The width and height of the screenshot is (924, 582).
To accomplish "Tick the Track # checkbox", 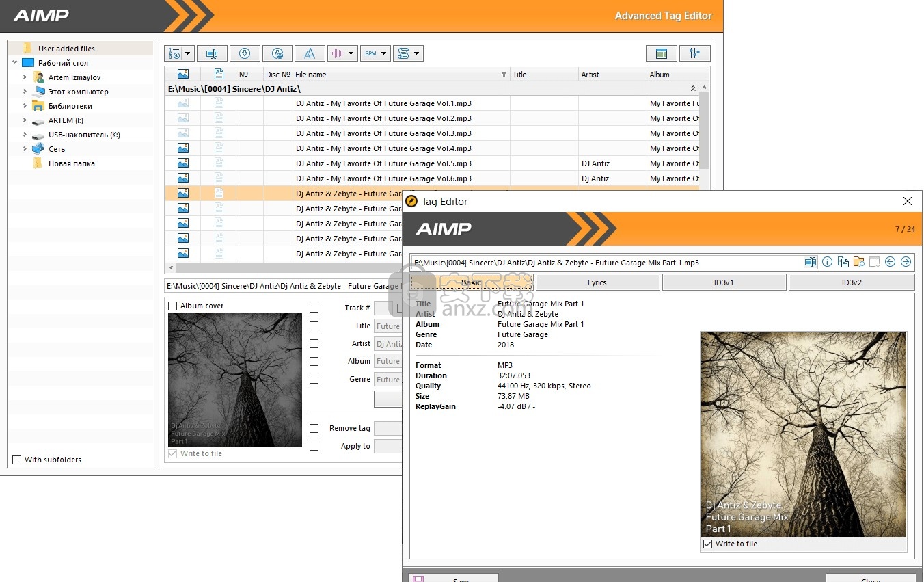I will point(314,308).
